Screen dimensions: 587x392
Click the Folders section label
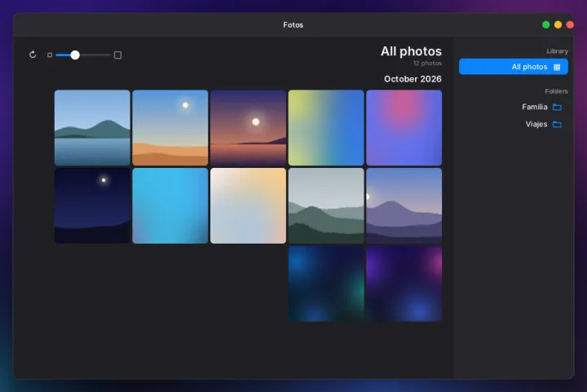pyautogui.click(x=556, y=91)
